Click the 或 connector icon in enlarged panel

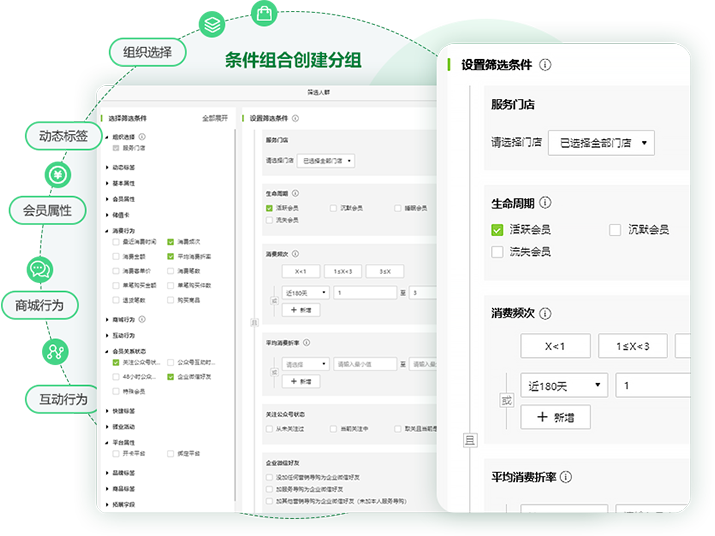pyautogui.click(x=507, y=401)
